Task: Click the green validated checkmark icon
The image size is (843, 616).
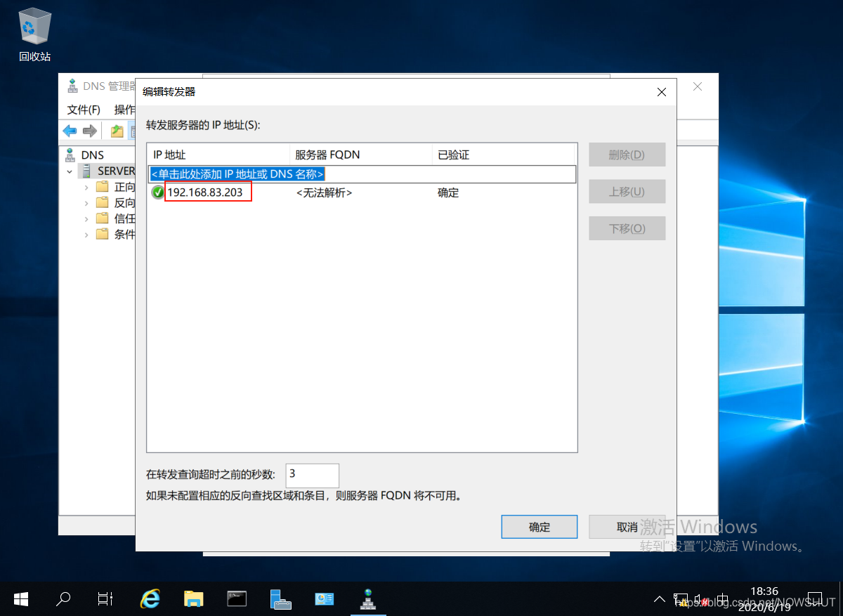Action: (x=158, y=192)
